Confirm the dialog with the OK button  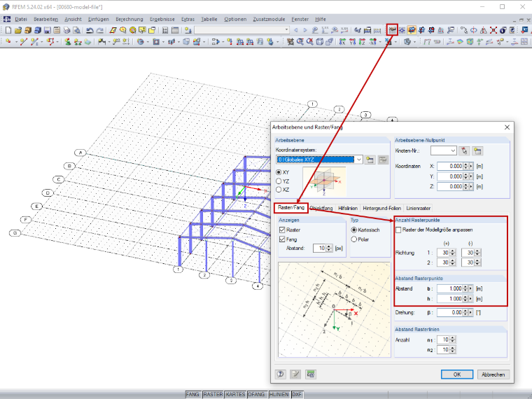456,374
